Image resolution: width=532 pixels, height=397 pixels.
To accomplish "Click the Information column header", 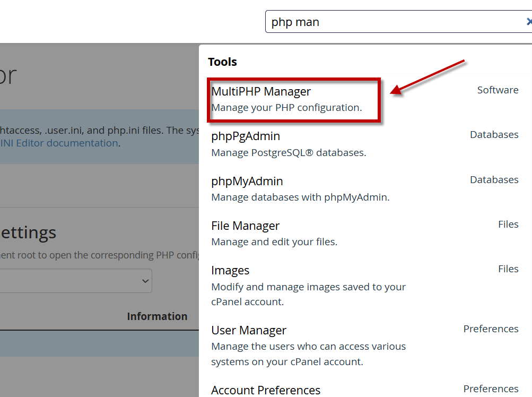I will click(x=157, y=316).
